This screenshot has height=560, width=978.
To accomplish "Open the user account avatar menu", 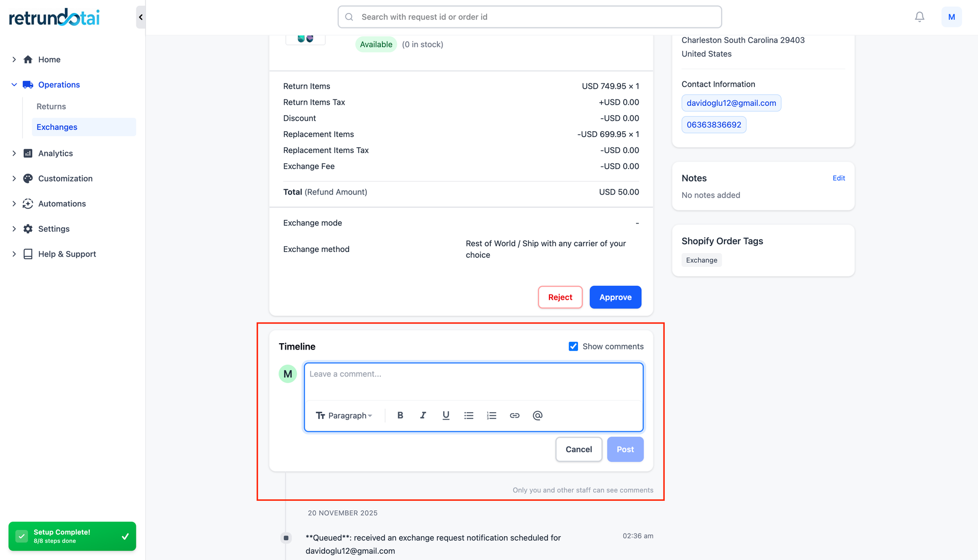I will click(952, 17).
